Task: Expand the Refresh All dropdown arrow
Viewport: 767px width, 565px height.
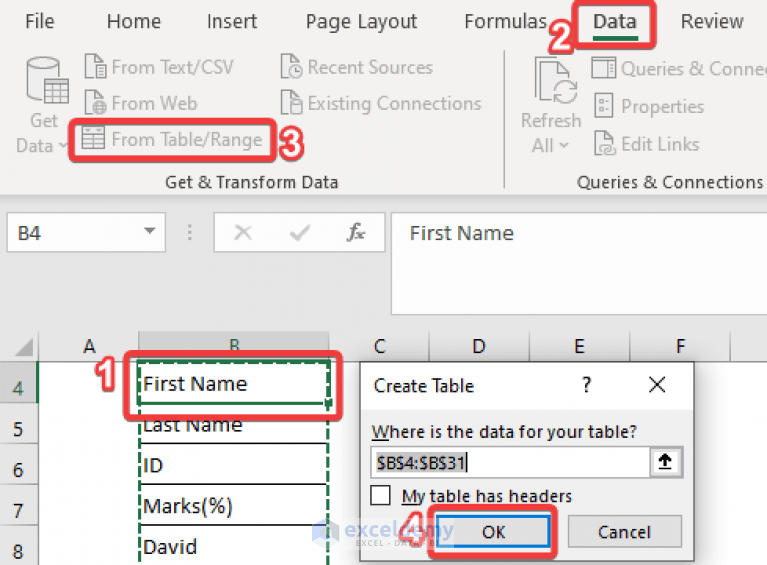Action: click(564, 145)
